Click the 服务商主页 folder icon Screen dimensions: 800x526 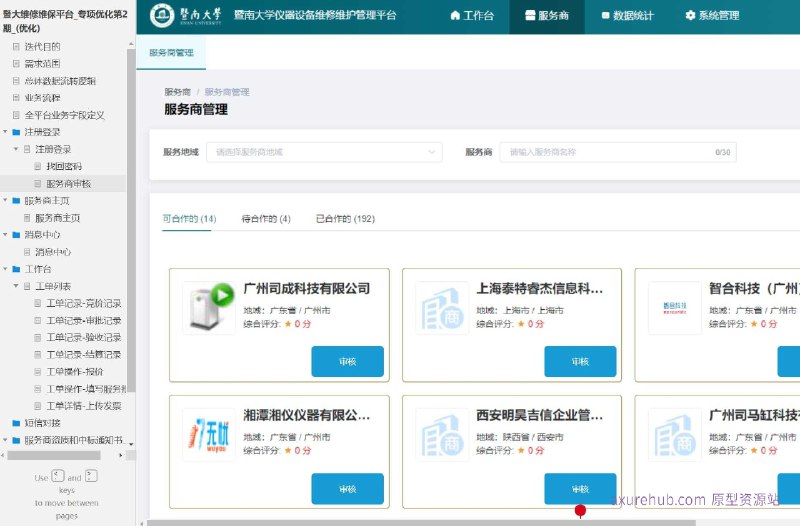[x=16, y=201]
